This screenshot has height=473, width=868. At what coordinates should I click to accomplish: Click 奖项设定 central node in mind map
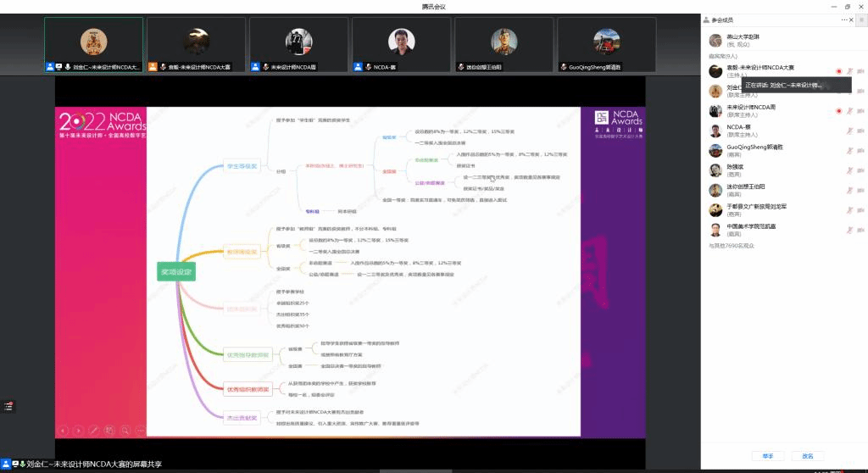[x=176, y=272]
